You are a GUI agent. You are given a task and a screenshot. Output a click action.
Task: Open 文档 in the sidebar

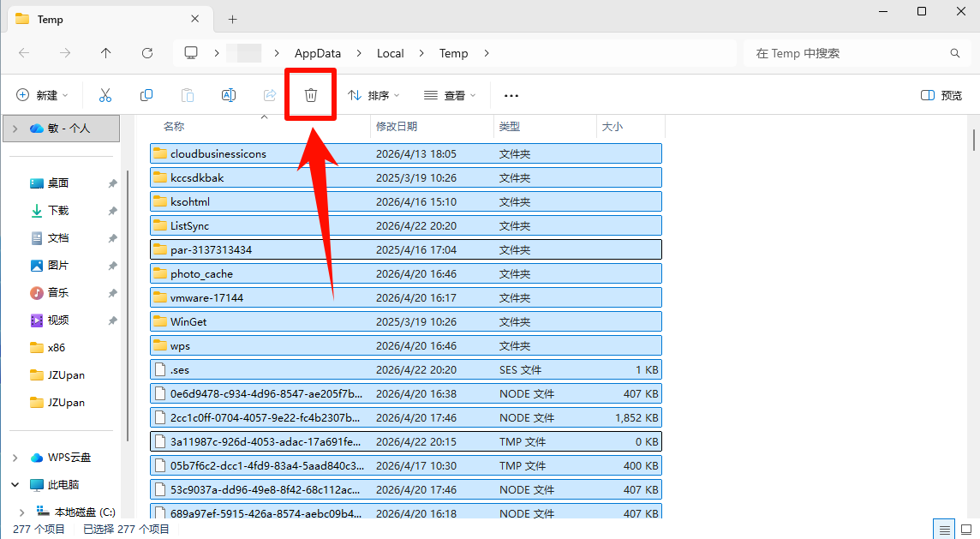(58, 238)
